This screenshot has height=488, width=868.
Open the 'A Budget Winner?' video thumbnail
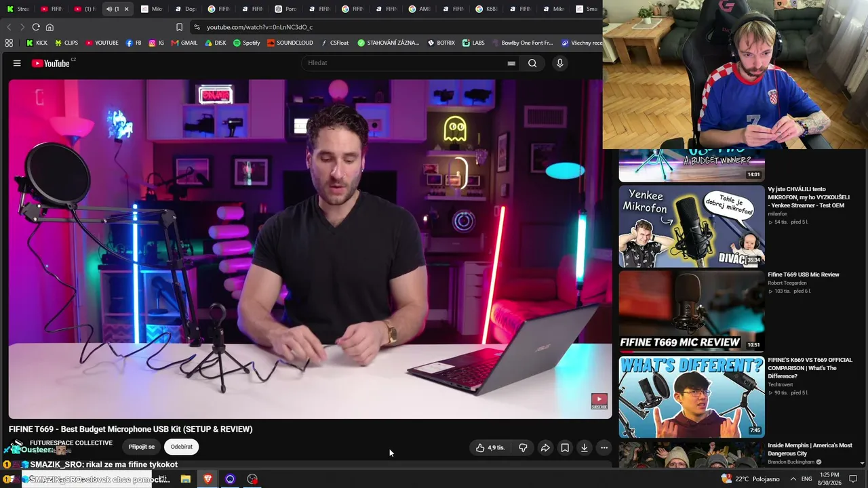[692, 165]
